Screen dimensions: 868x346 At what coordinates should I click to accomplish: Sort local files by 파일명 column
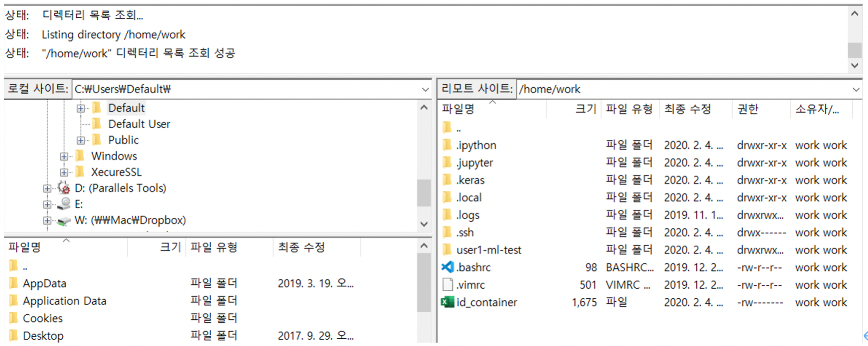point(66,247)
